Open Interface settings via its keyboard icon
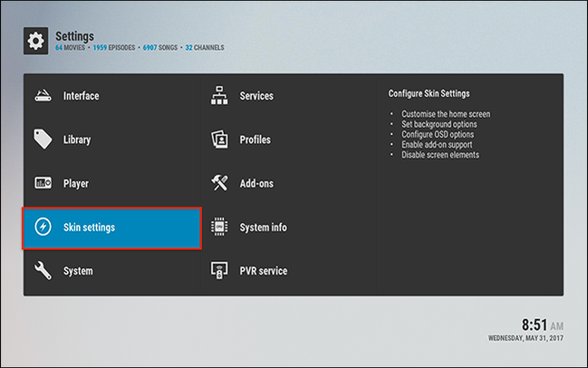This screenshot has height=368, width=588. point(43,96)
